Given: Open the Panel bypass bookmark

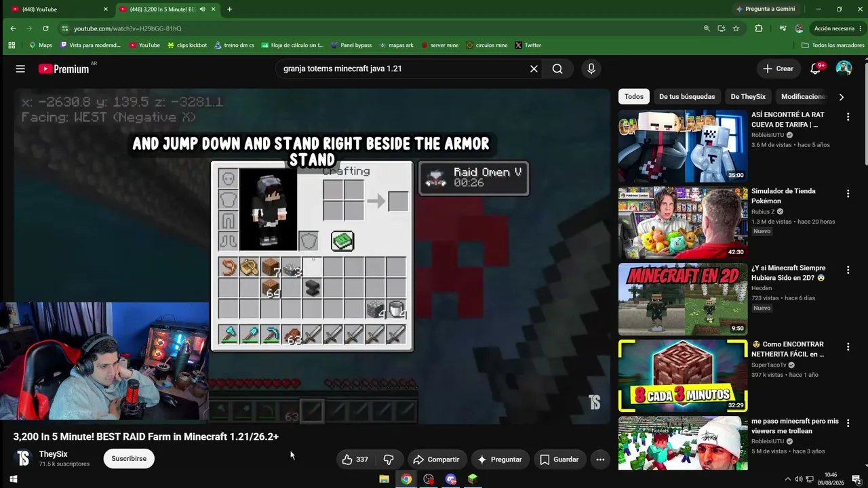Looking at the screenshot, I should click(x=351, y=45).
